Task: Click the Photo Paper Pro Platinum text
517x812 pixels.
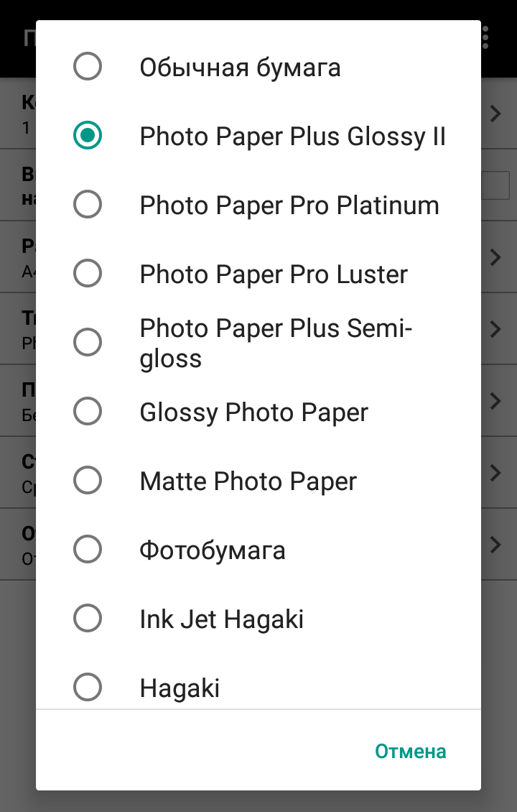Action: coord(289,206)
